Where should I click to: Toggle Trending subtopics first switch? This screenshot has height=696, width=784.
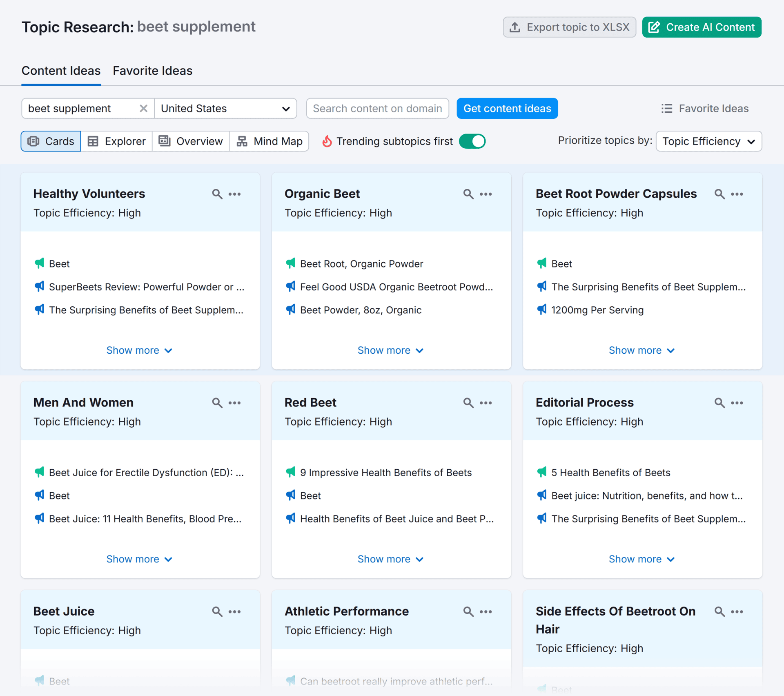tap(472, 141)
